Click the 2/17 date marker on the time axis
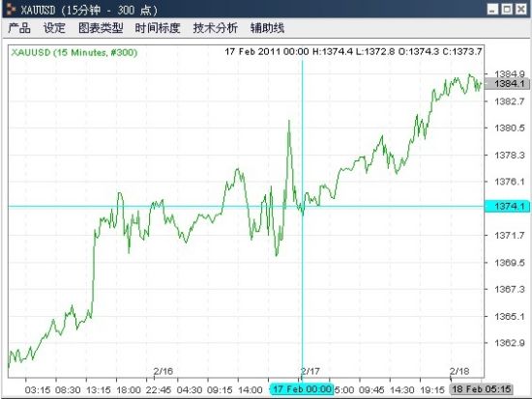This screenshot has width=532, height=399. [310, 371]
